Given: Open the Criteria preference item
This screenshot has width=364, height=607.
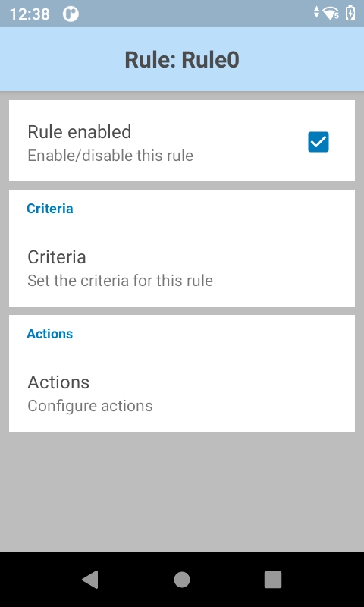Looking at the screenshot, I should [182, 269].
